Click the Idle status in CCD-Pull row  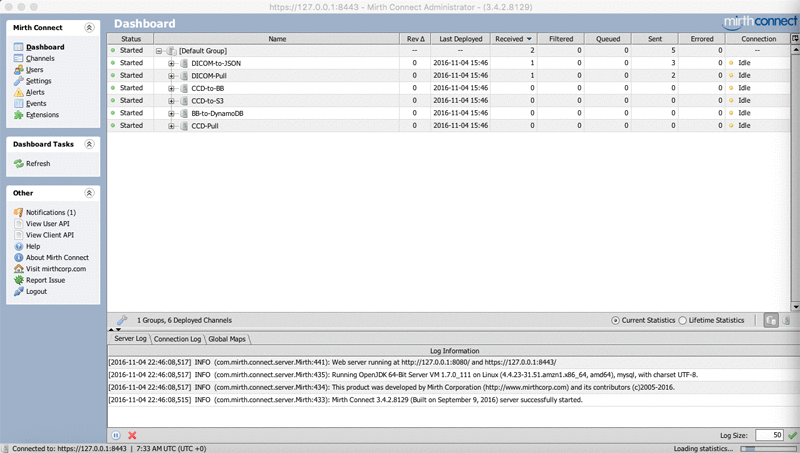[x=744, y=125]
